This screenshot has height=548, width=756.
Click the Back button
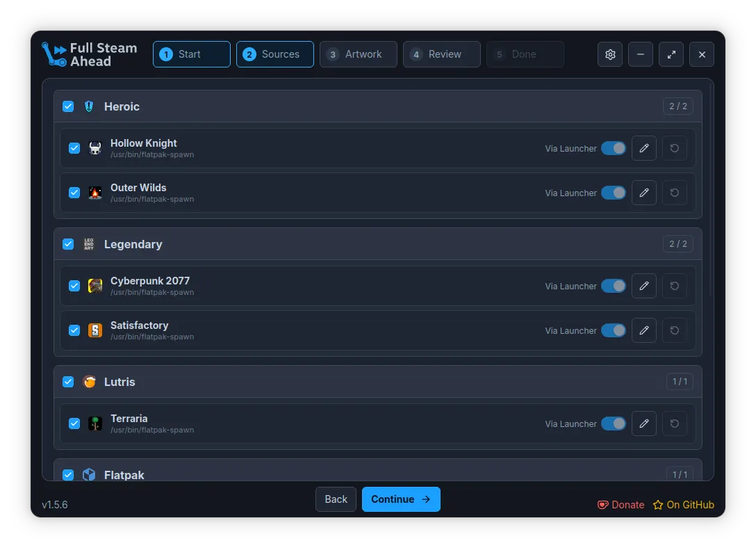point(336,499)
